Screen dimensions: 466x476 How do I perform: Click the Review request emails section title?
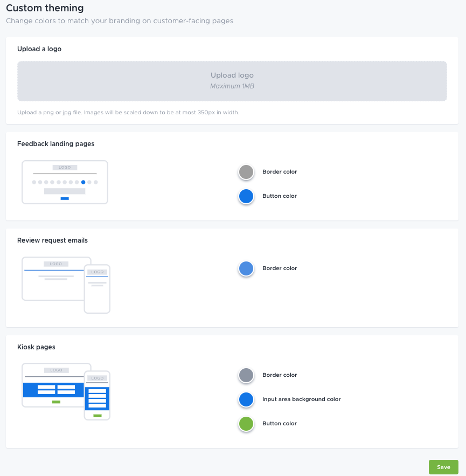click(52, 240)
